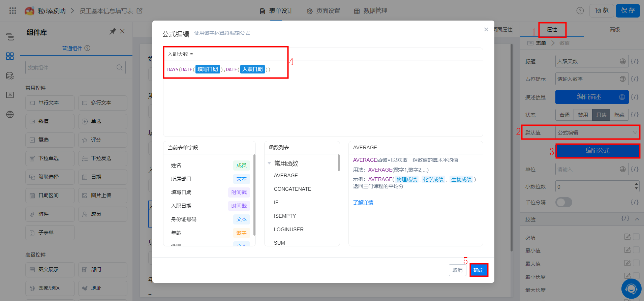Open the outline tree sidebar icon
Image resolution: width=644 pixels, height=301 pixels.
click(x=10, y=37)
